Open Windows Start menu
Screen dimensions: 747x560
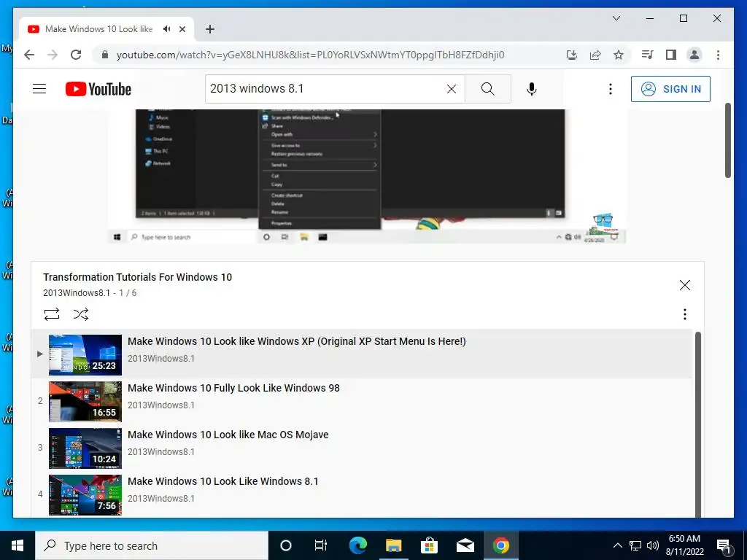click(18, 545)
